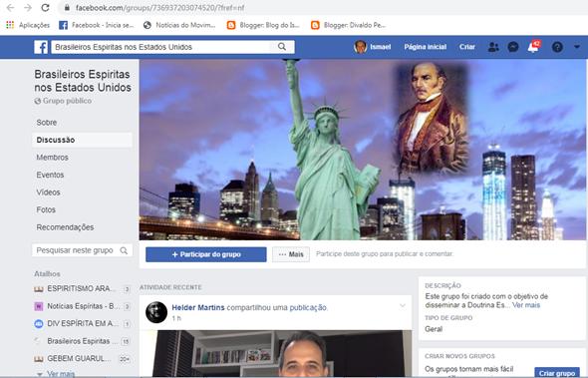Screen dimensions: 588x378
Task: Click the post timestamp 1 h
Action: click(176, 318)
